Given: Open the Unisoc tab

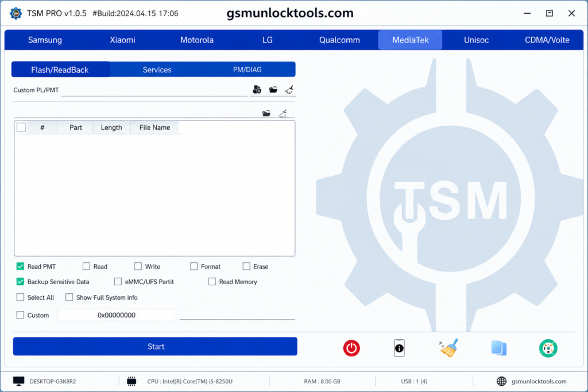Looking at the screenshot, I should pos(476,40).
